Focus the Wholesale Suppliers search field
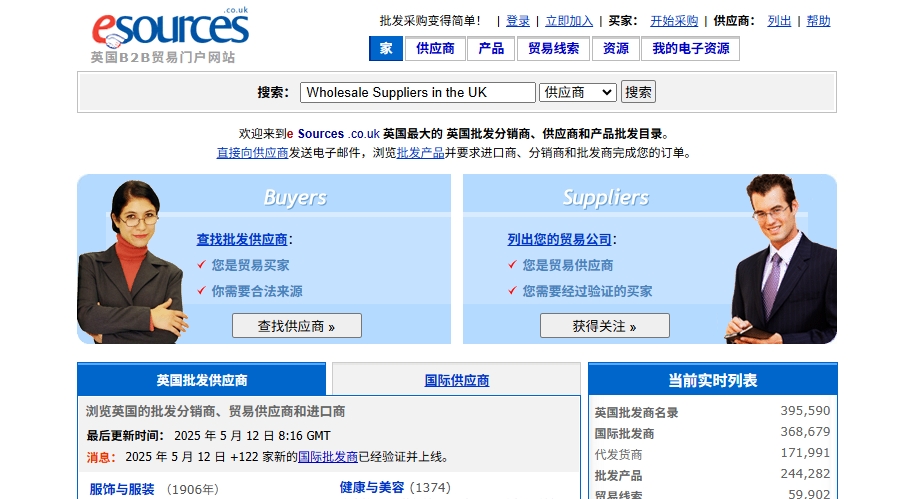The image size is (900, 499). 418,92
